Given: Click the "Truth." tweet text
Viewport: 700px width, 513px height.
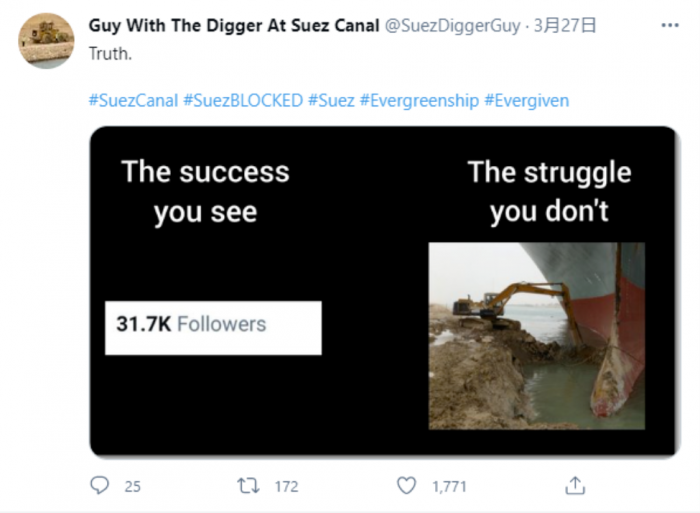Looking at the screenshot, I should tap(110, 53).
